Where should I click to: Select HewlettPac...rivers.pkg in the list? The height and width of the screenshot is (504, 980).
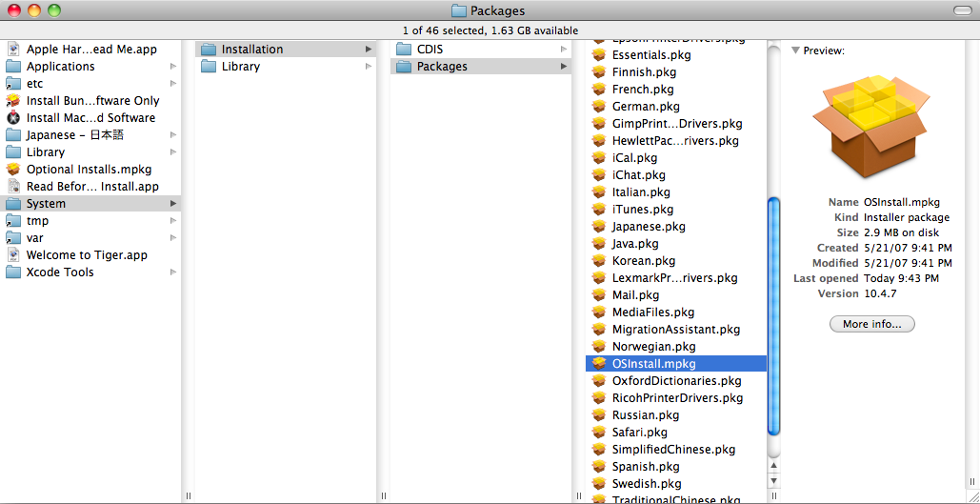676,141
